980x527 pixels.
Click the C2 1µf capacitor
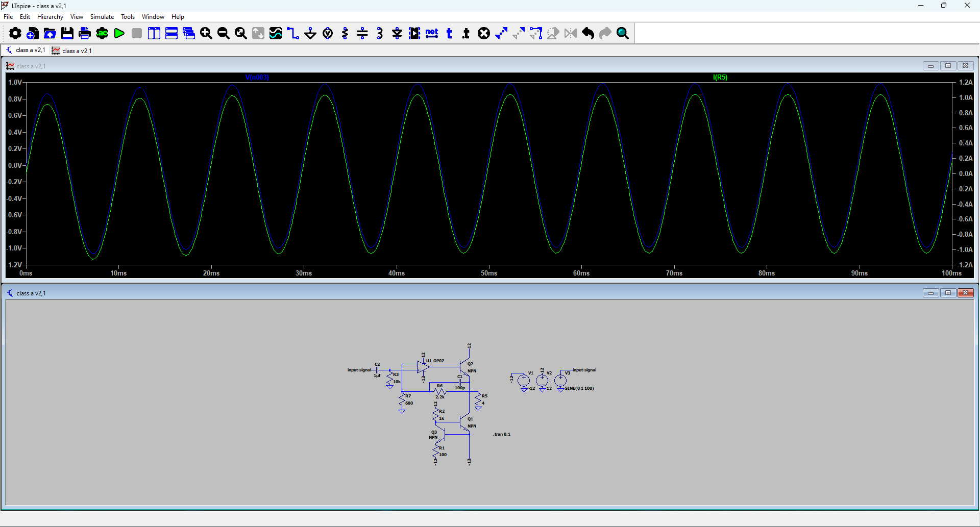(377, 370)
